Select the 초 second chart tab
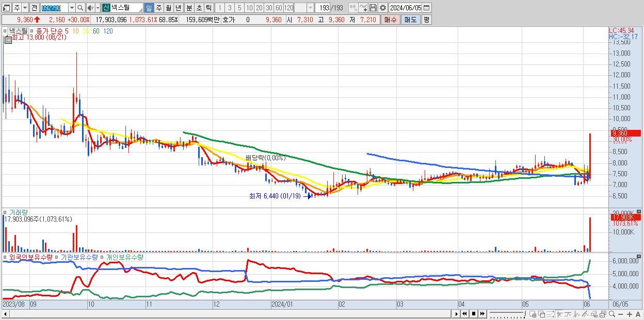This screenshot has width=644, height=320. (x=199, y=8)
